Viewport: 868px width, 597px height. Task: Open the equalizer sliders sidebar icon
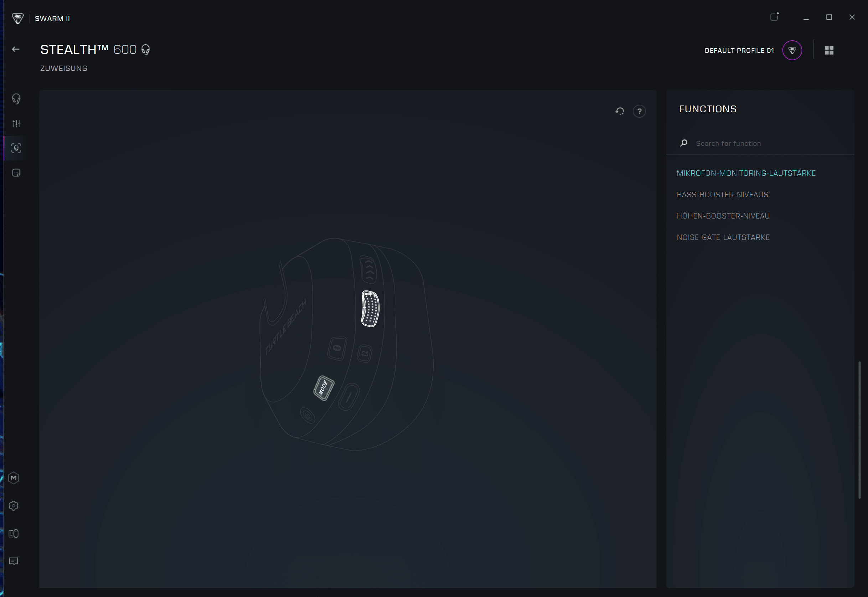[x=16, y=123]
